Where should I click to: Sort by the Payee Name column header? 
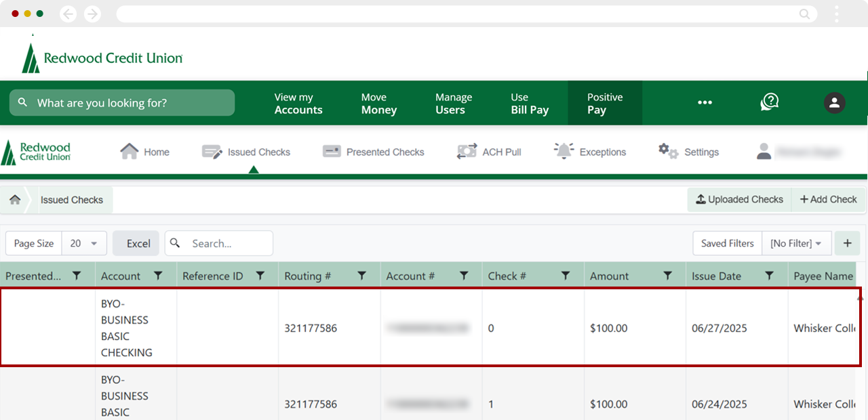823,276
